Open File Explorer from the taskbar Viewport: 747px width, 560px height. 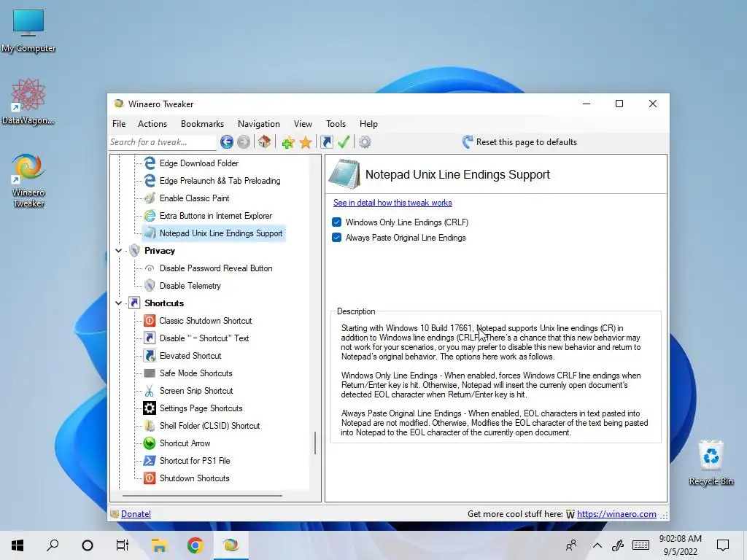pyautogui.click(x=159, y=545)
